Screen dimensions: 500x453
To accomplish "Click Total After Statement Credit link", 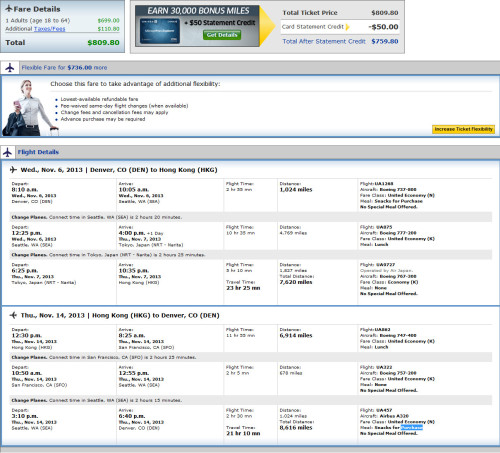I will coord(324,41).
